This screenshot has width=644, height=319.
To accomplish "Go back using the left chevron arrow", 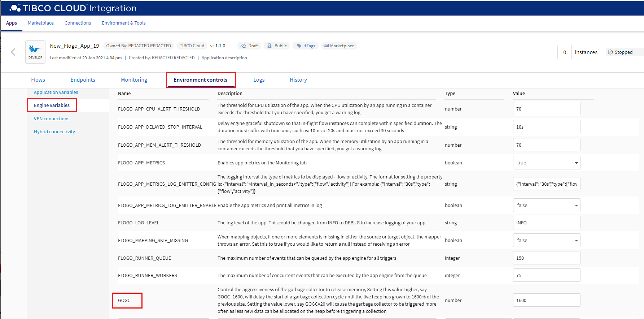I will click(13, 52).
